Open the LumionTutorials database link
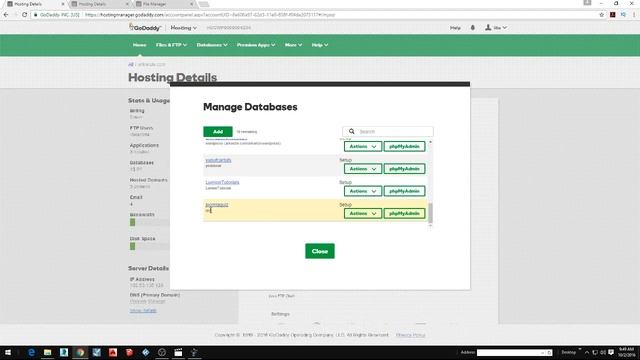640x360 pixels. [222, 182]
